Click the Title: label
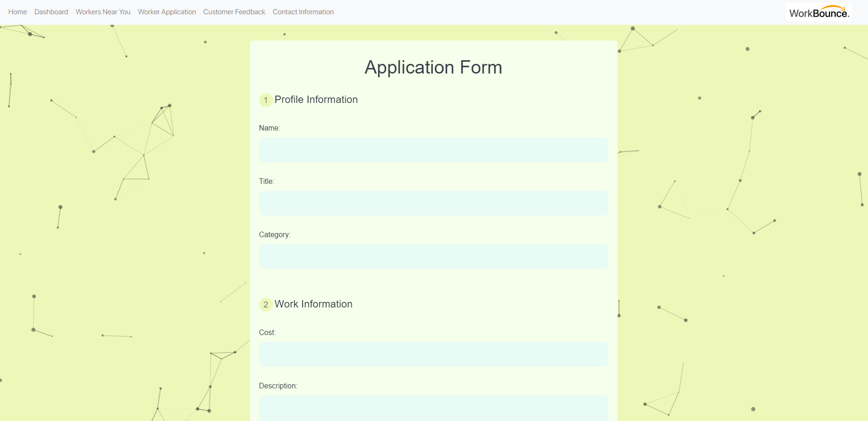The image size is (868, 421). [x=267, y=181]
